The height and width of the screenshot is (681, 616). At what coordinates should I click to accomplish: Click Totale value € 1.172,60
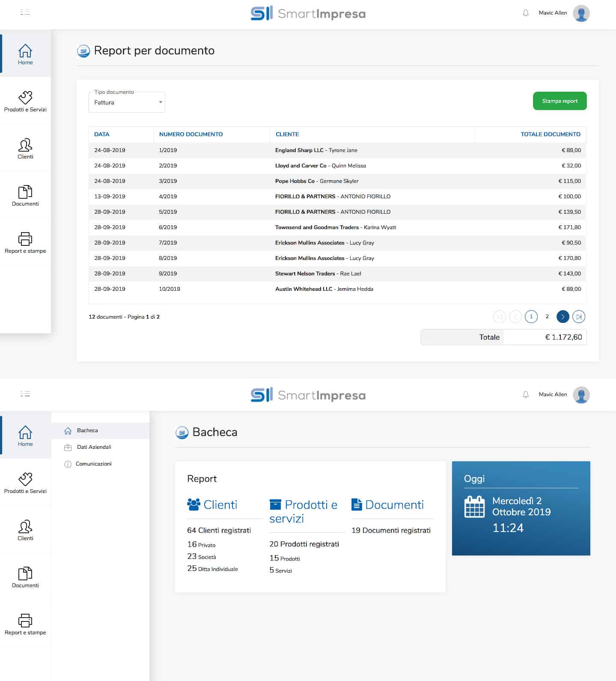pyautogui.click(x=563, y=337)
